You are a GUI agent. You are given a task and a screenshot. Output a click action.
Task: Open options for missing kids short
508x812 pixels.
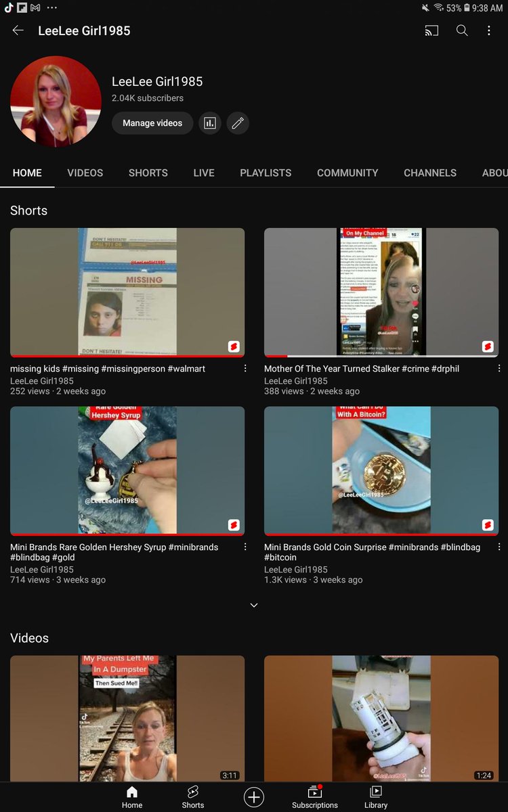[245, 369]
